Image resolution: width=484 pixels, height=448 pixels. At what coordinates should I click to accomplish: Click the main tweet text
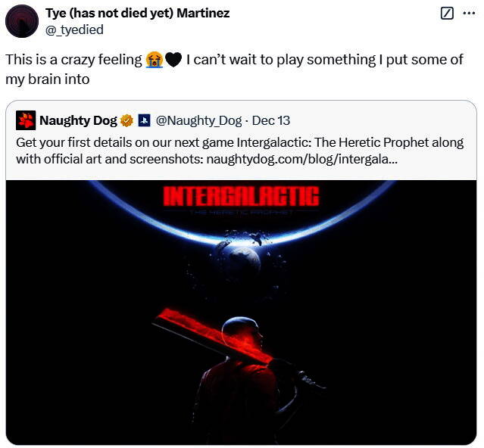tap(234, 70)
